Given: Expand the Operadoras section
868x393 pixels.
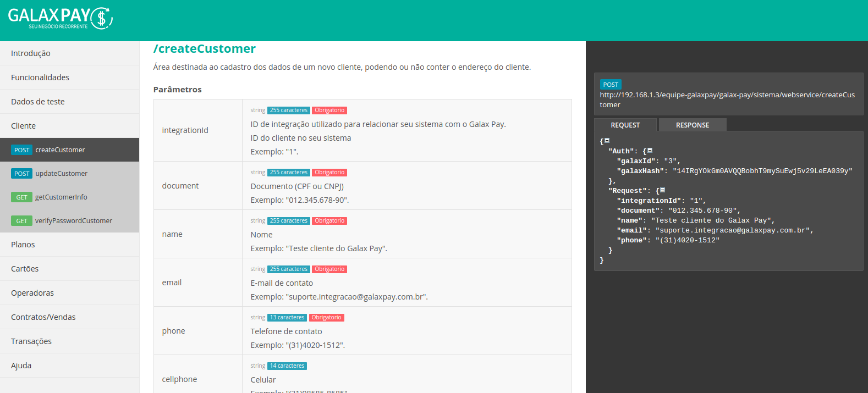Looking at the screenshot, I should [69, 293].
